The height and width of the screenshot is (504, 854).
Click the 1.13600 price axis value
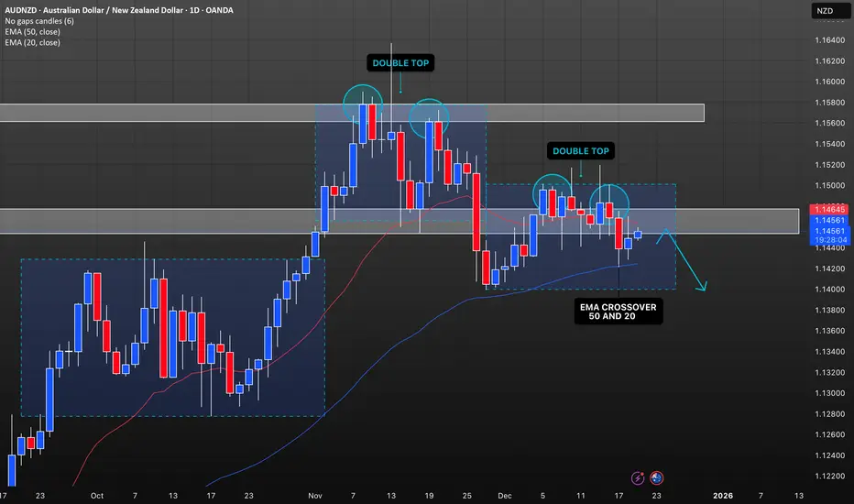pos(829,331)
